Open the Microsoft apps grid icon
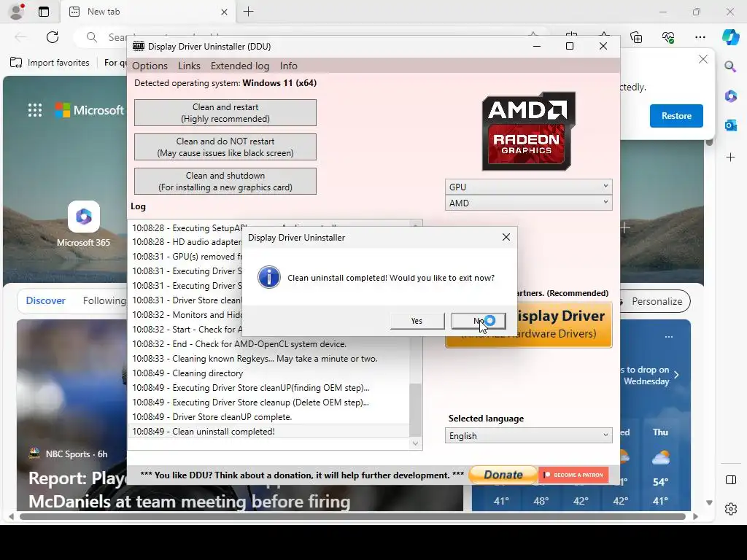747x560 pixels. coord(35,110)
